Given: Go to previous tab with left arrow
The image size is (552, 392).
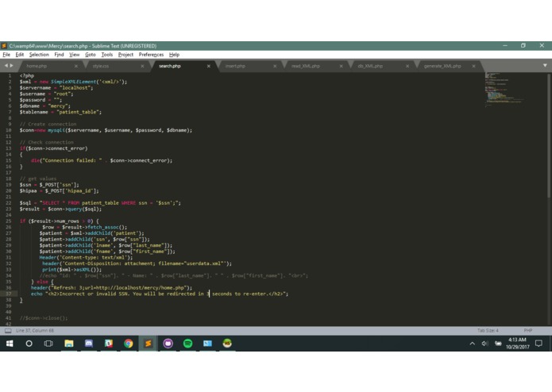Looking at the screenshot, I should (6, 65).
